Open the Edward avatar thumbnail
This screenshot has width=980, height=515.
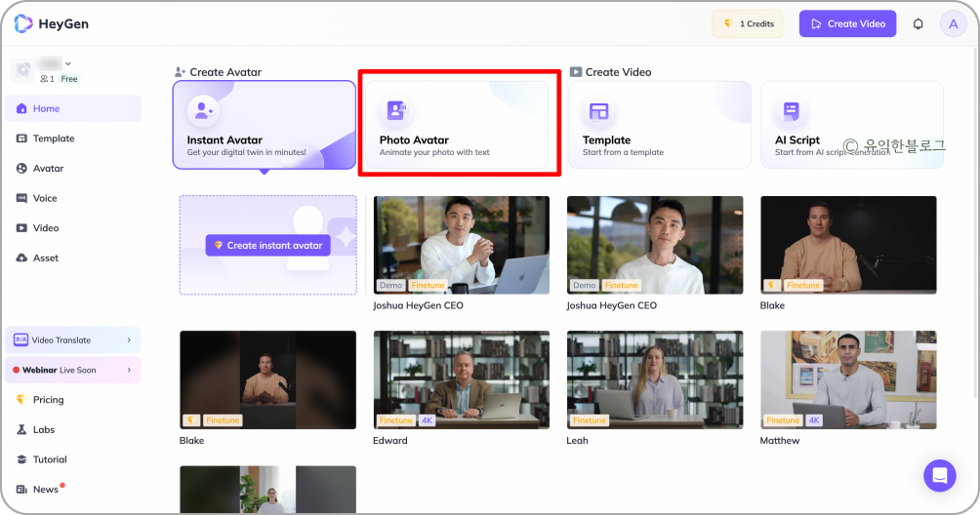click(x=462, y=379)
